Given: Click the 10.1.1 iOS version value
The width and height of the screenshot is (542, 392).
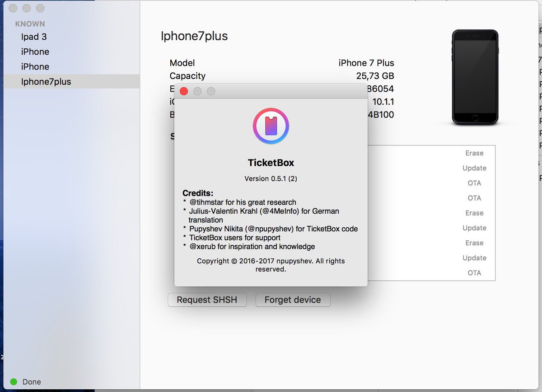Looking at the screenshot, I should point(383,102).
